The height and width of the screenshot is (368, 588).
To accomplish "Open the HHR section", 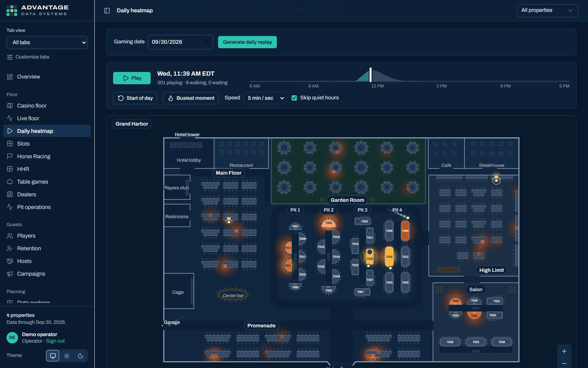I will pos(47,169).
